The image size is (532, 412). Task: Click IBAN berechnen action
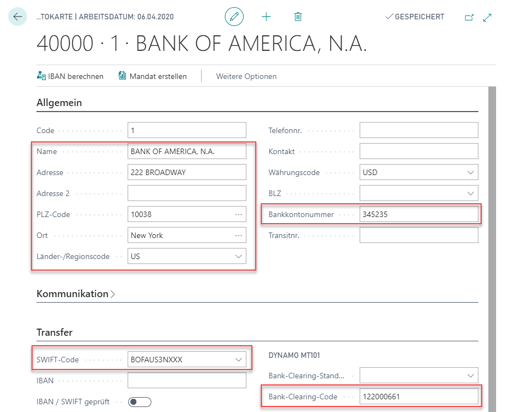pyautogui.click(x=70, y=76)
